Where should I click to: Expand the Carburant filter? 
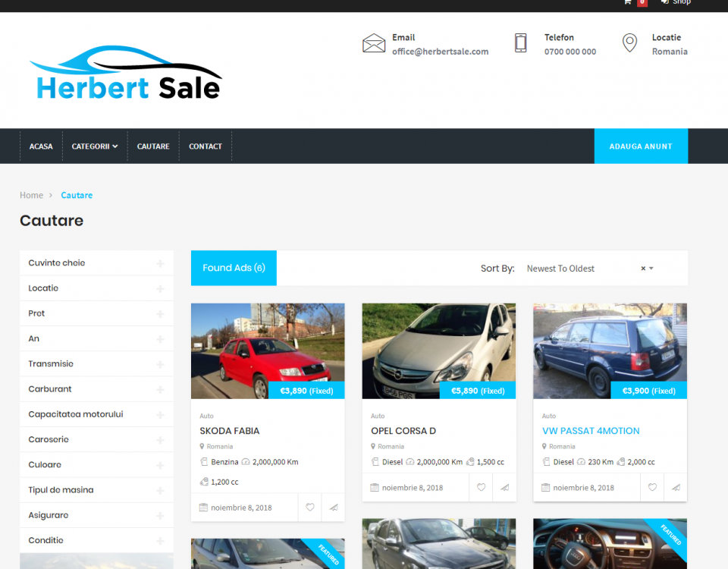(96, 389)
